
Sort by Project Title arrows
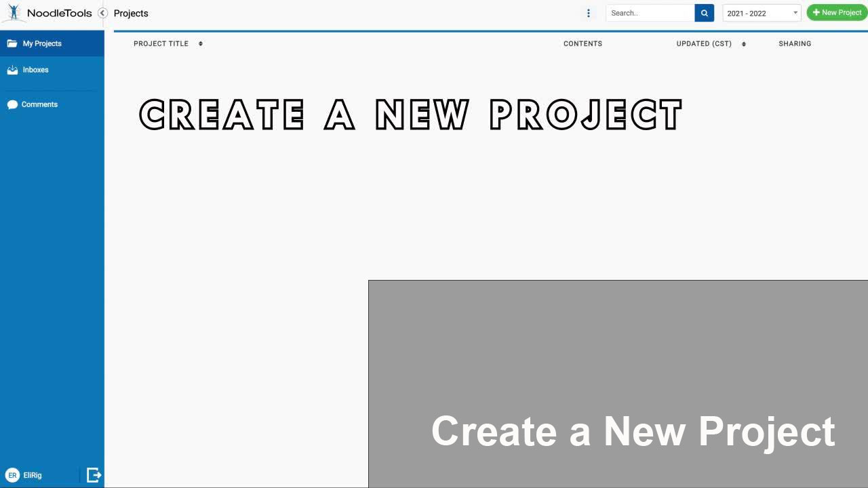pyautogui.click(x=201, y=43)
